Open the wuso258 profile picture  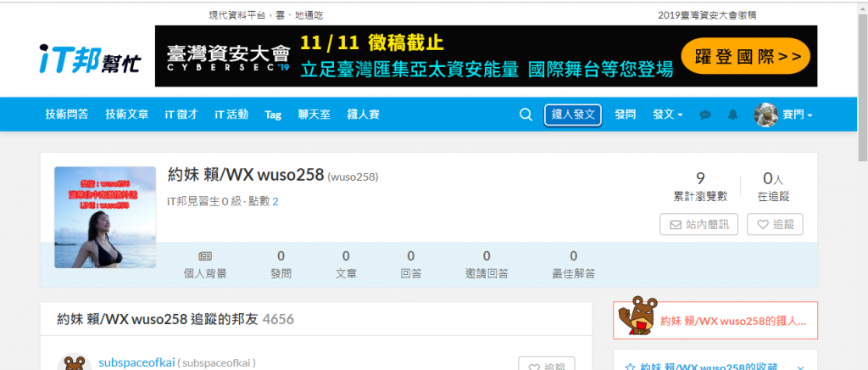coord(105,217)
